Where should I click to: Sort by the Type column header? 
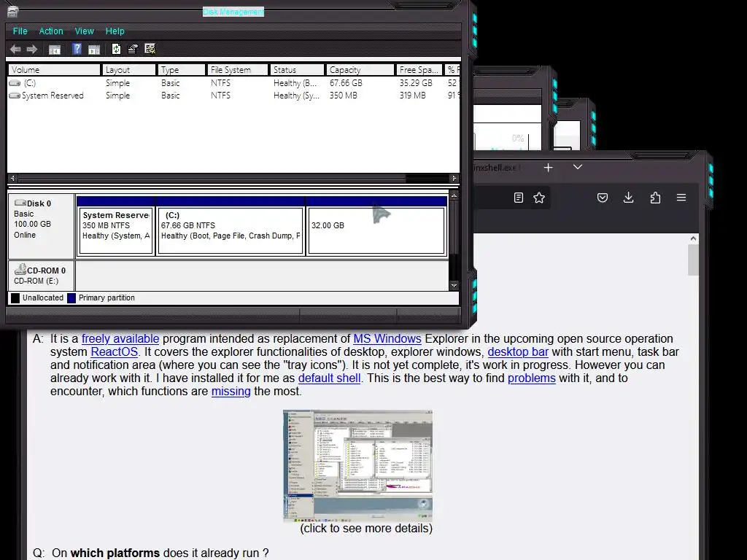pyautogui.click(x=181, y=69)
